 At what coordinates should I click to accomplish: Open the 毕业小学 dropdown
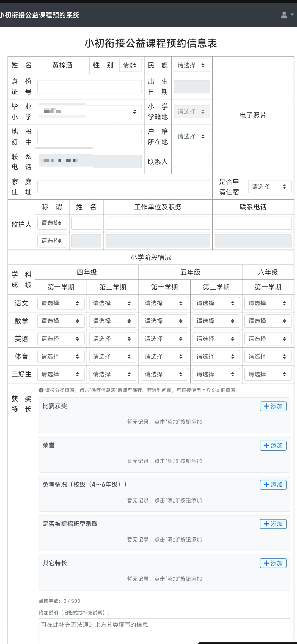(90, 111)
